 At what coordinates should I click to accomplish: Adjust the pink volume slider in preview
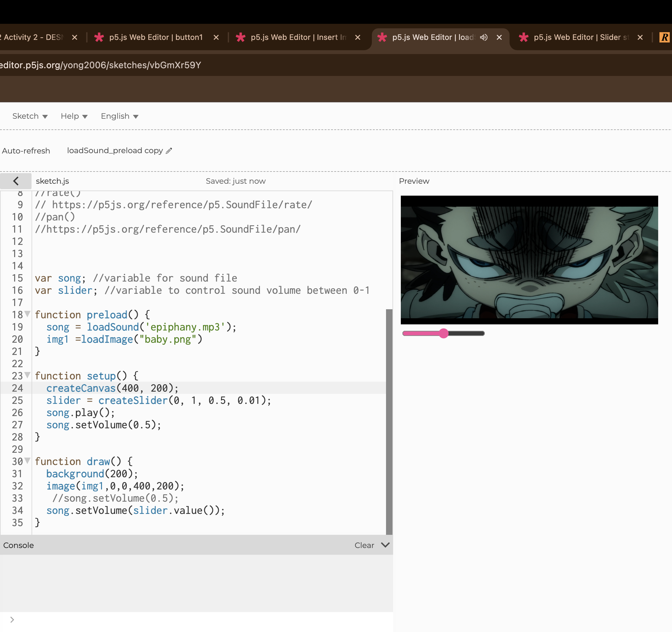point(444,333)
